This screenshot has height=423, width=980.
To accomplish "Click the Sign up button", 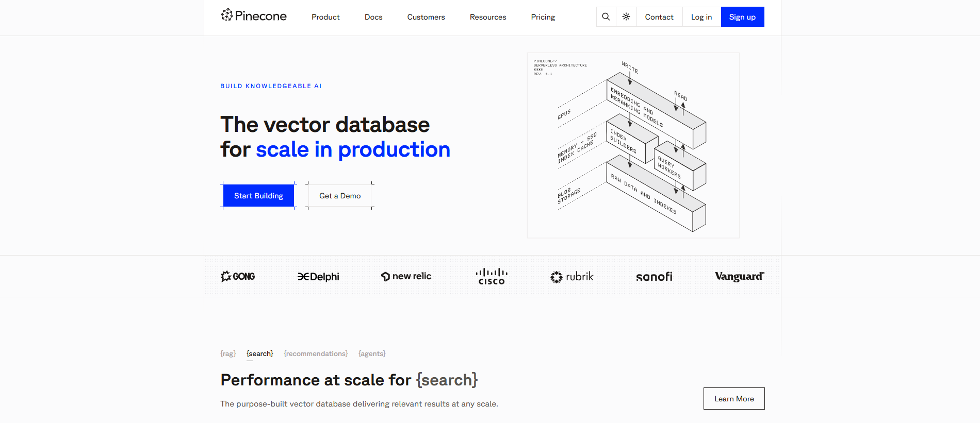I will pos(742,17).
